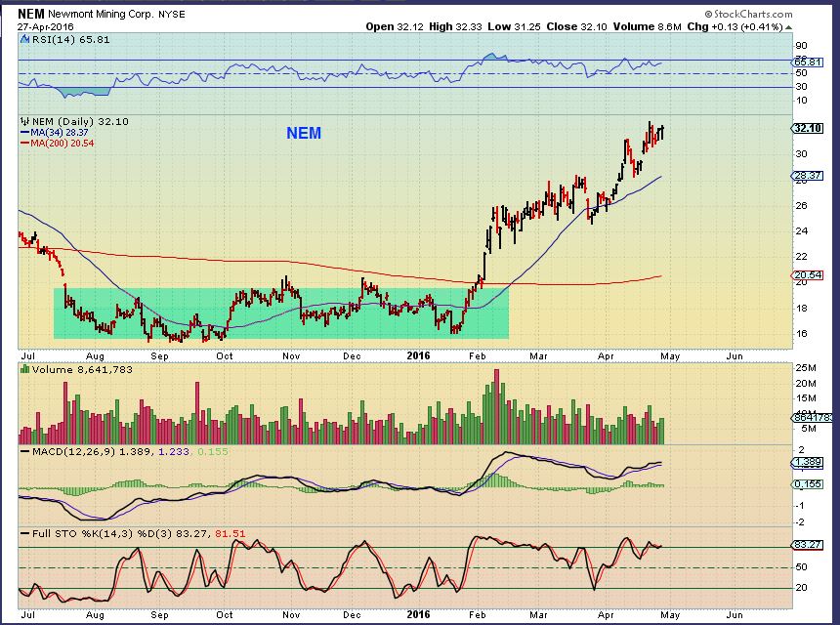Open the StockCharts.com copyright link
Image resolution: width=840 pixels, height=625 pixels.
pyautogui.click(x=748, y=15)
